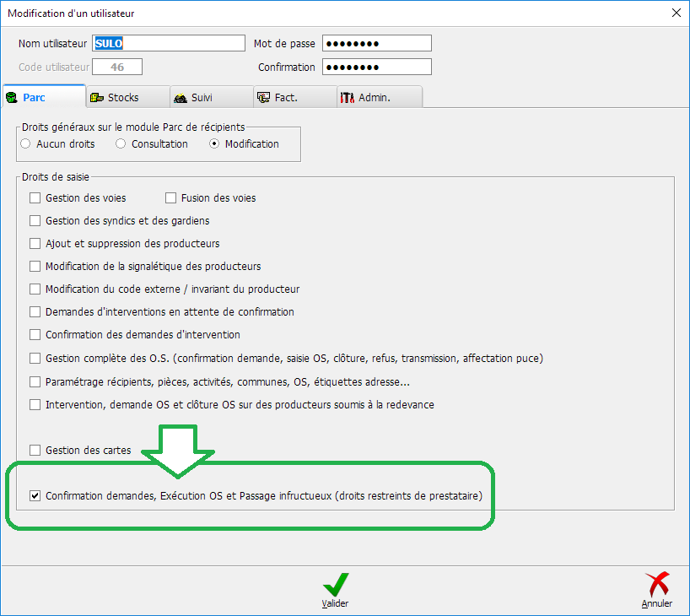Tick the Fusion des voies checkbox

171,198
